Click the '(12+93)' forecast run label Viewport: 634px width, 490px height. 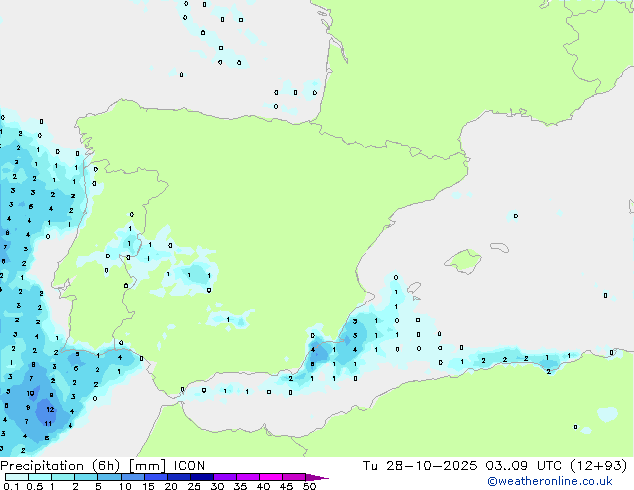(598, 466)
